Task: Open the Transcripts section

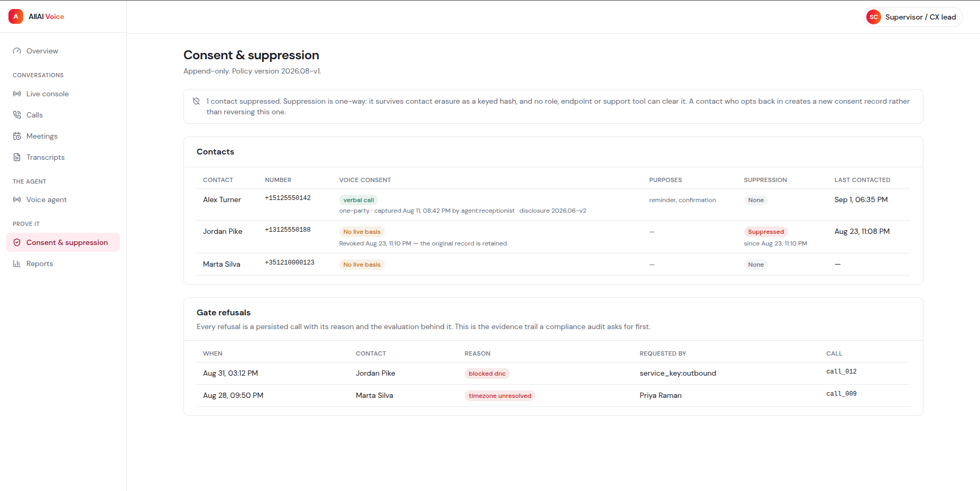Action: click(63, 157)
